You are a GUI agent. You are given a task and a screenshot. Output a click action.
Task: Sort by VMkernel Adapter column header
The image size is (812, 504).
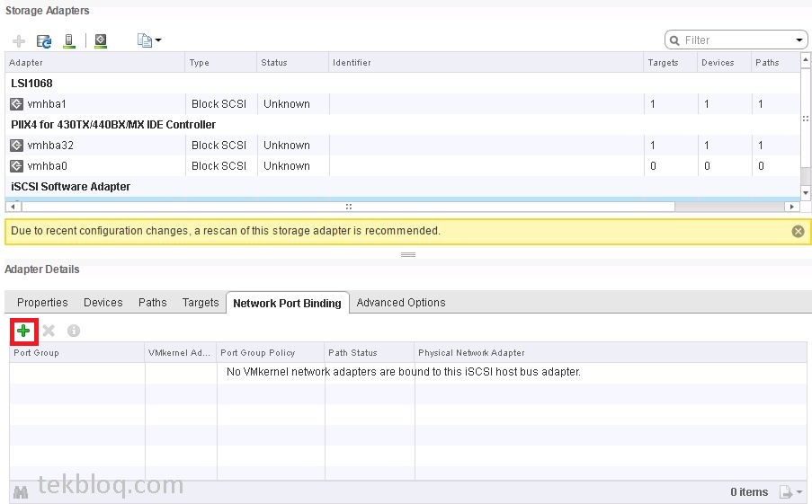pyautogui.click(x=181, y=352)
